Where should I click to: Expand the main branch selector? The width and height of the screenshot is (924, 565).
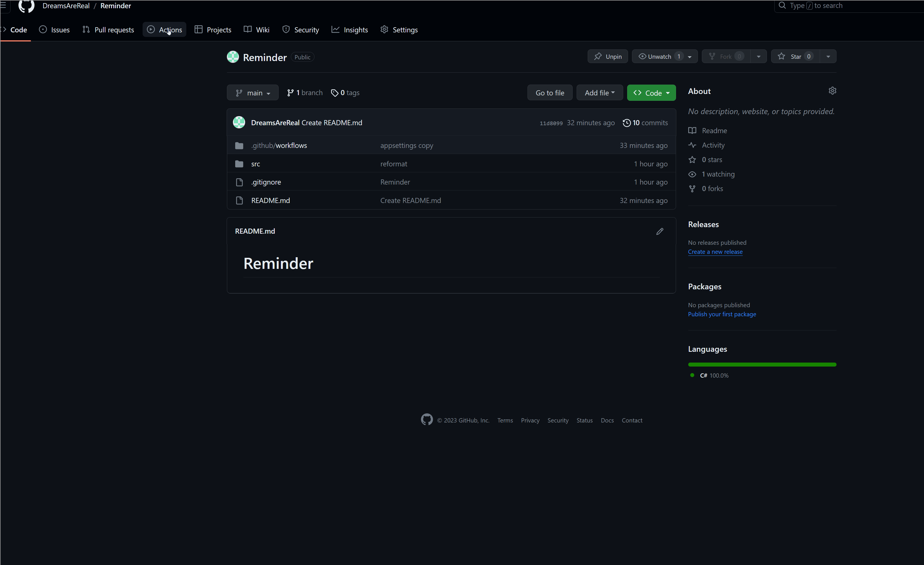point(253,92)
